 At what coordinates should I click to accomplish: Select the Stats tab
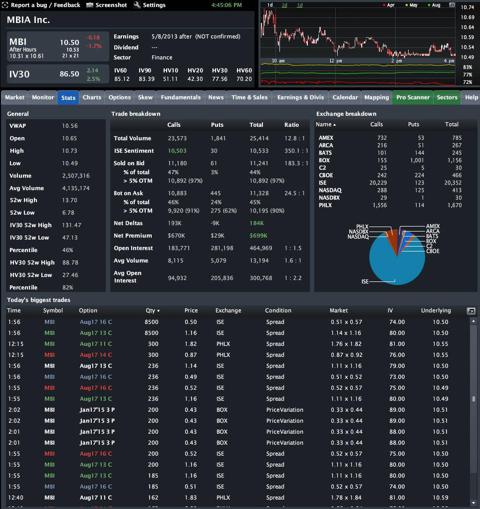point(68,98)
